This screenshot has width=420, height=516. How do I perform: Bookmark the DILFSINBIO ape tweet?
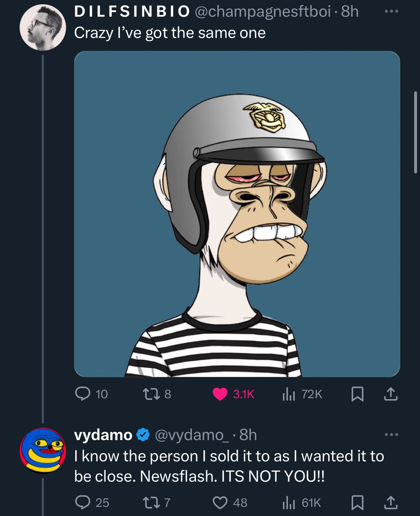click(x=357, y=394)
